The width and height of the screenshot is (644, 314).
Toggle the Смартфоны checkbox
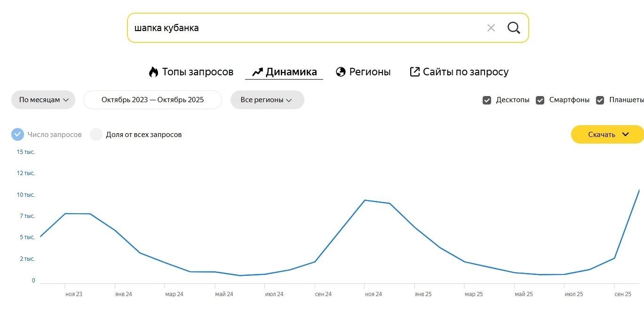[540, 100]
